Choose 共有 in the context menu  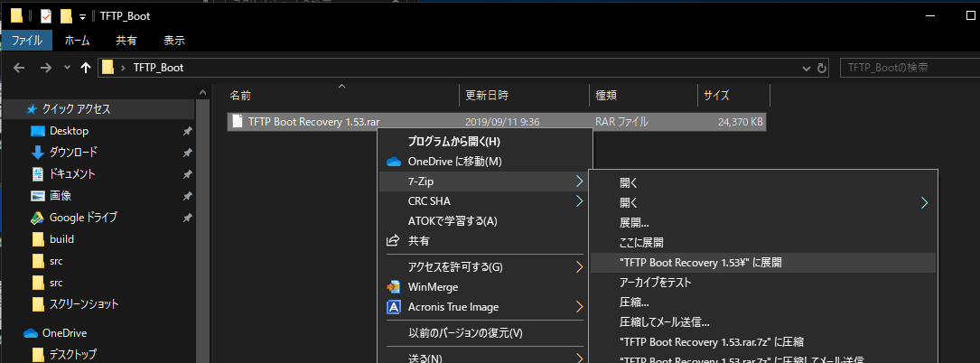484,240
